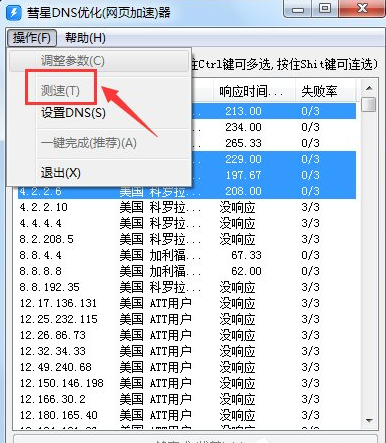Select row with IP 8.8.192.35
Image resolution: width=386 pixels, height=443 pixels.
tap(187, 287)
